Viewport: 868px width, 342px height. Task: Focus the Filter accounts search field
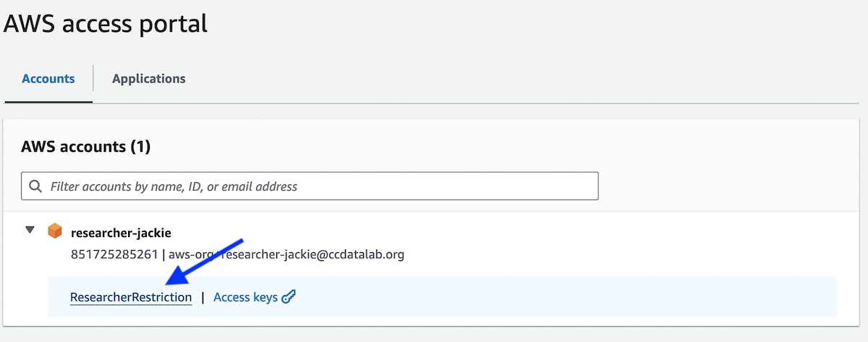[x=310, y=187]
